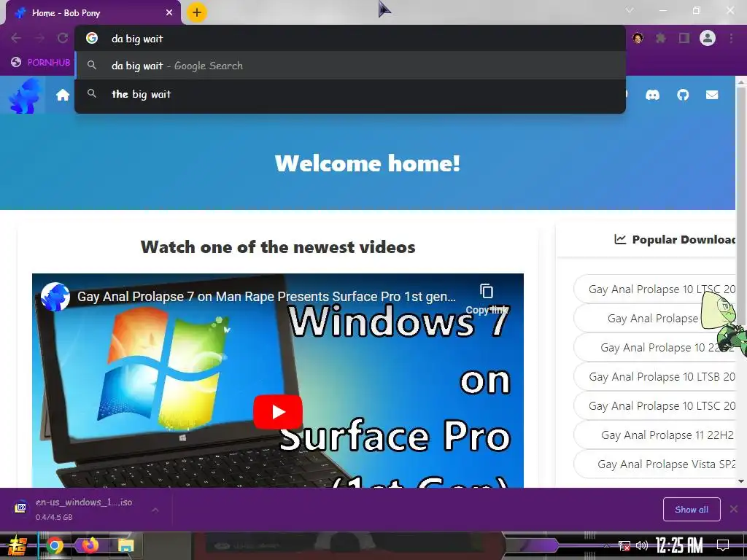Click the avatar extension icon in toolbar
This screenshot has height=560, width=747.
638,38
